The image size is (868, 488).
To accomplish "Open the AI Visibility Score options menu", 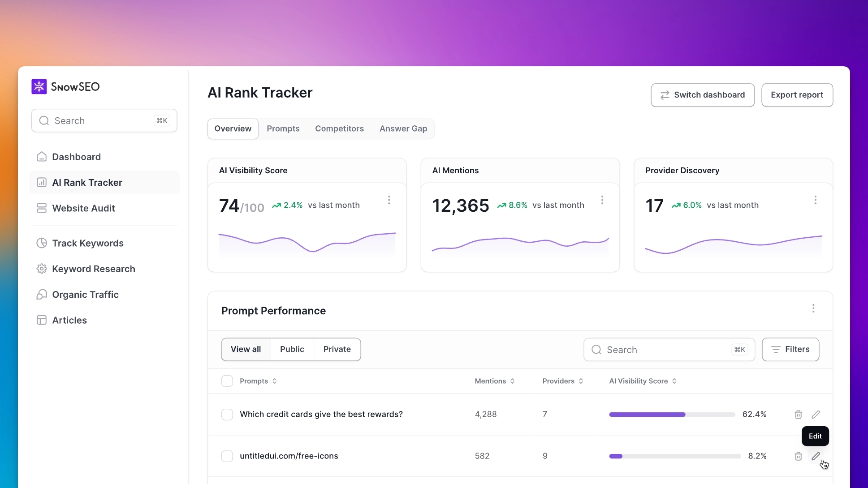I will click(389, 200).
